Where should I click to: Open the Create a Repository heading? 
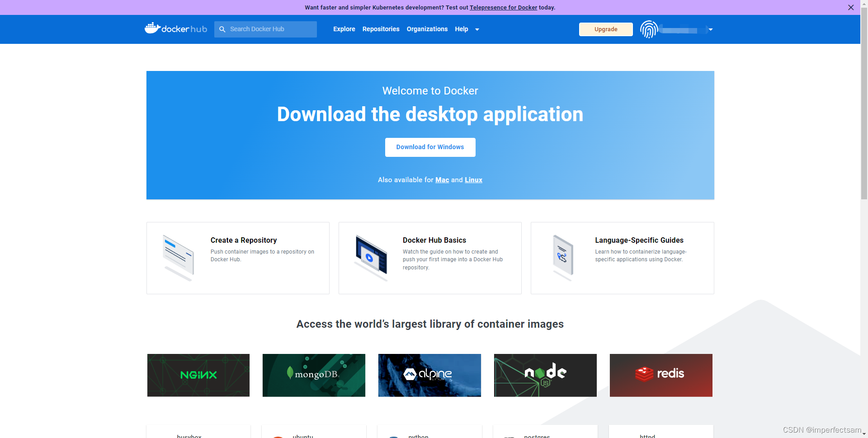coord(244,240)
